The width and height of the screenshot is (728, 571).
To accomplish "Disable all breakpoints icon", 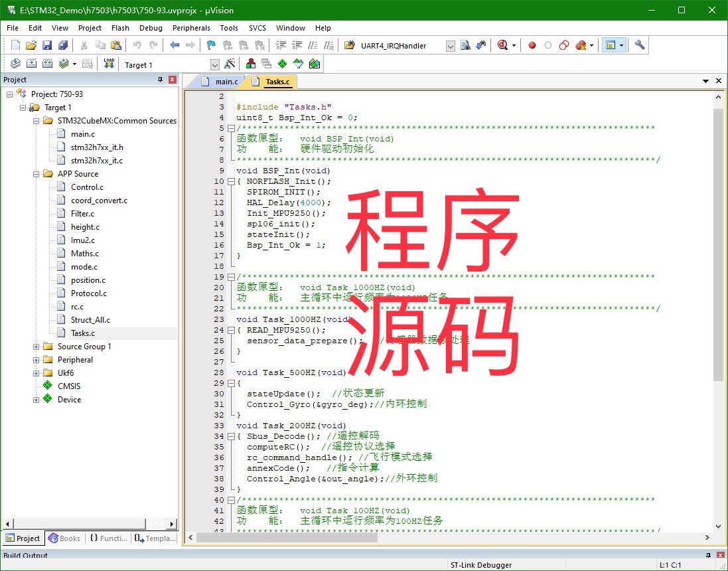I will coord(564,45).
